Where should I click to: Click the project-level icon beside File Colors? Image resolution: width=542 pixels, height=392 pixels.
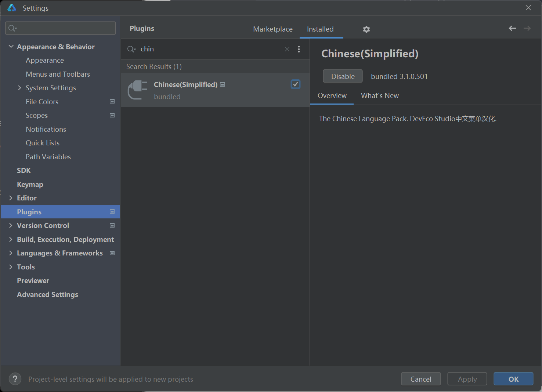click(112, 101)
